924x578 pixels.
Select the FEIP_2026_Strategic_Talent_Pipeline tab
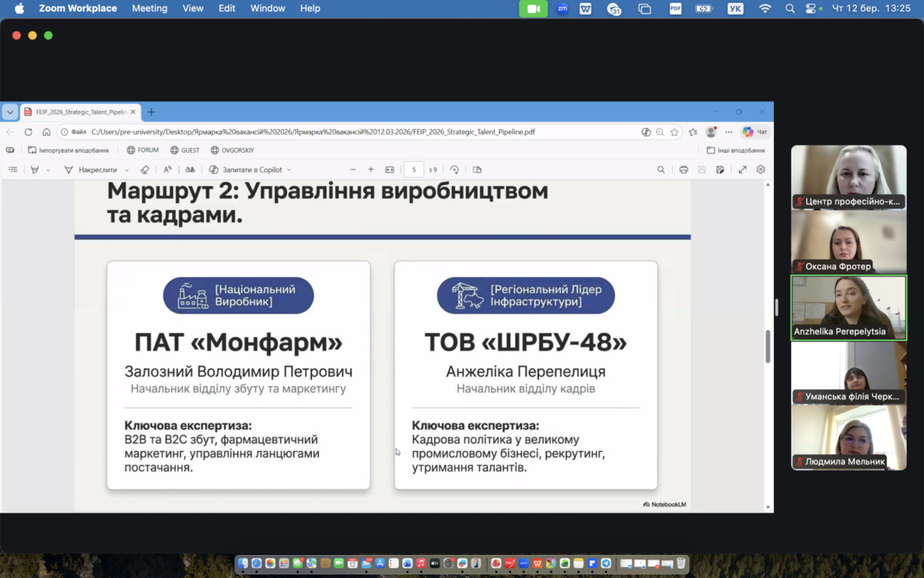(77, 113)
